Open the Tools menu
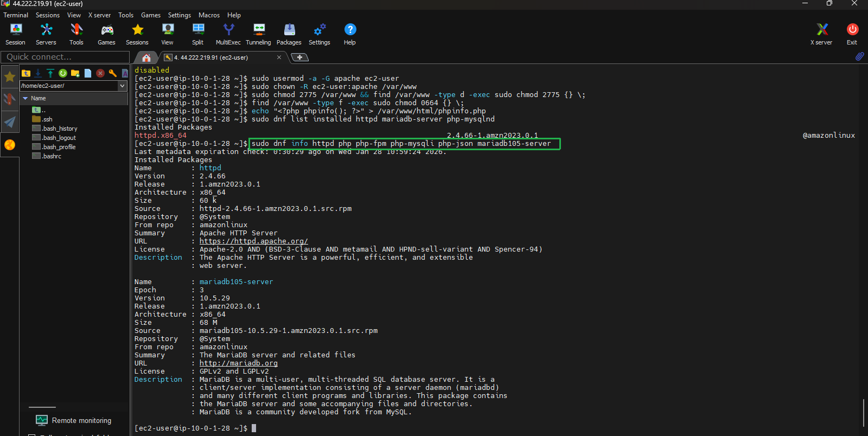The image size is (868, 436). 126,15
